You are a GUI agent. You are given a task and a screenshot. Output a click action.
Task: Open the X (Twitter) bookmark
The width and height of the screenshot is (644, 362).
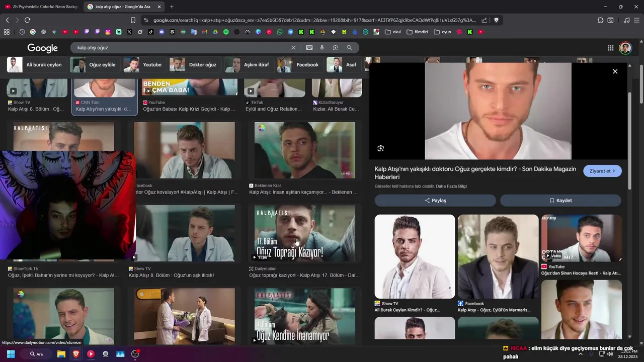(129, 32)
